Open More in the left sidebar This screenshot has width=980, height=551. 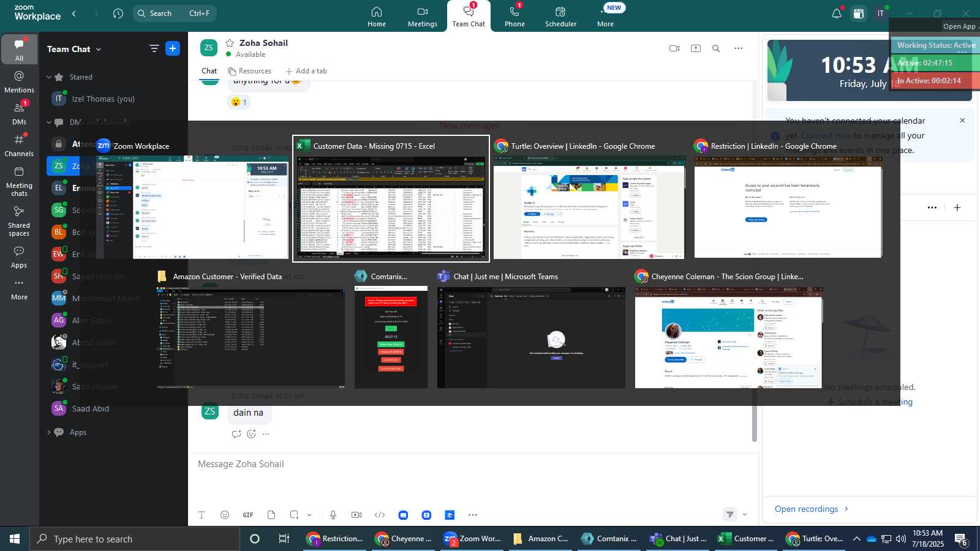click(19, 289)
